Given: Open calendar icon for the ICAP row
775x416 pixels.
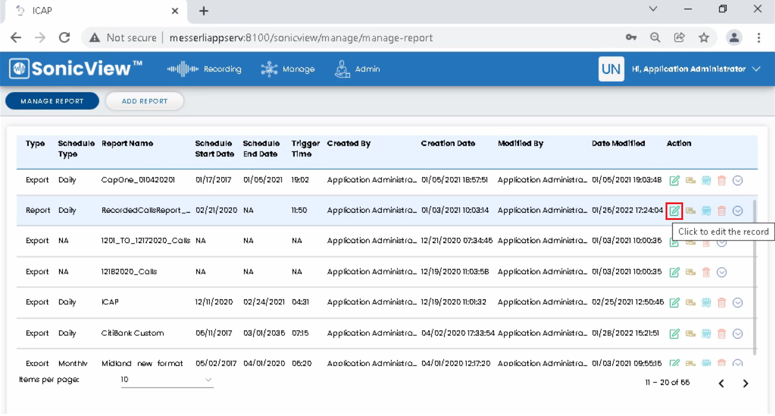Looking at the screenshot, I should coord(706,303).
